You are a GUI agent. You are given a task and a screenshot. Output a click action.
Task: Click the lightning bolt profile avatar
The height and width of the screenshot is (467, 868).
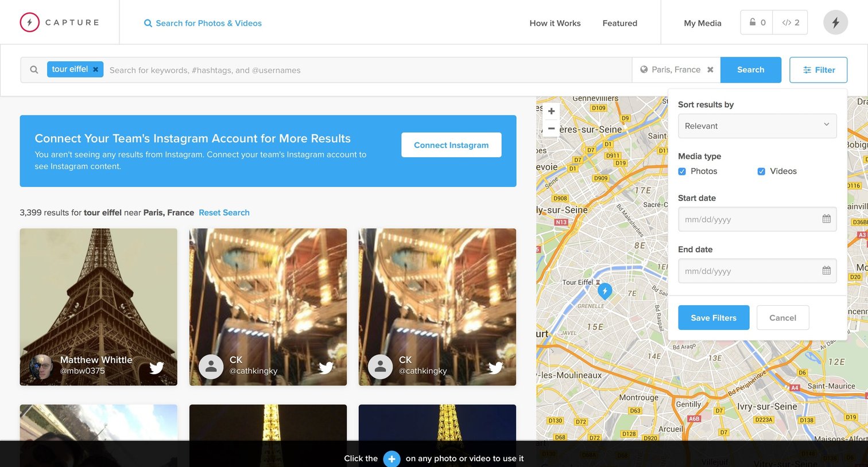835,22
